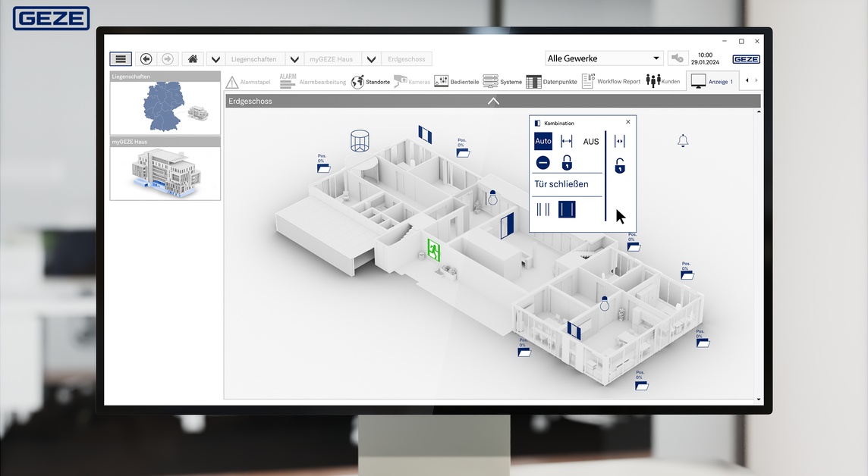Image resolution: width=868 pixels, height=476 pixels.
Task: Select the partially open door state icon
Action: pyautogui.click(x=543, y=209)
